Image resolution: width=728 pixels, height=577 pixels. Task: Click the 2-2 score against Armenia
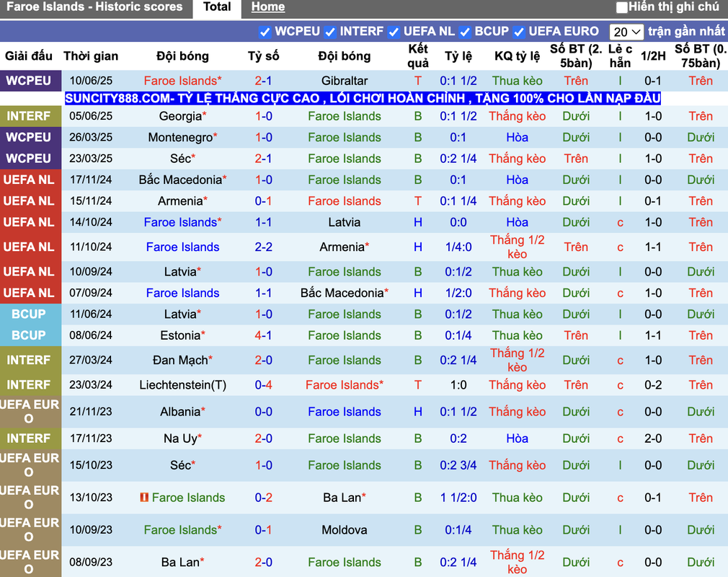coord(263,247)
